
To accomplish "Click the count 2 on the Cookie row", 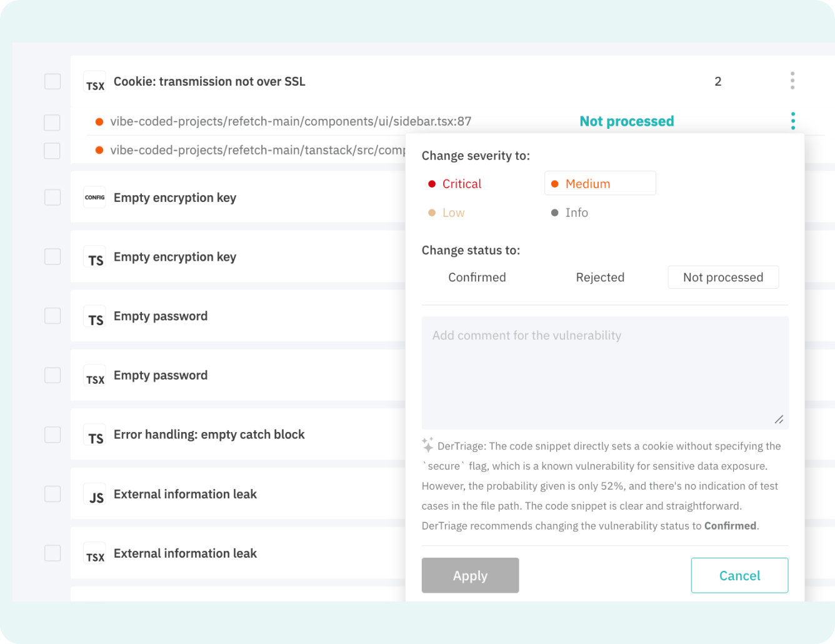I will pos(718,81).
